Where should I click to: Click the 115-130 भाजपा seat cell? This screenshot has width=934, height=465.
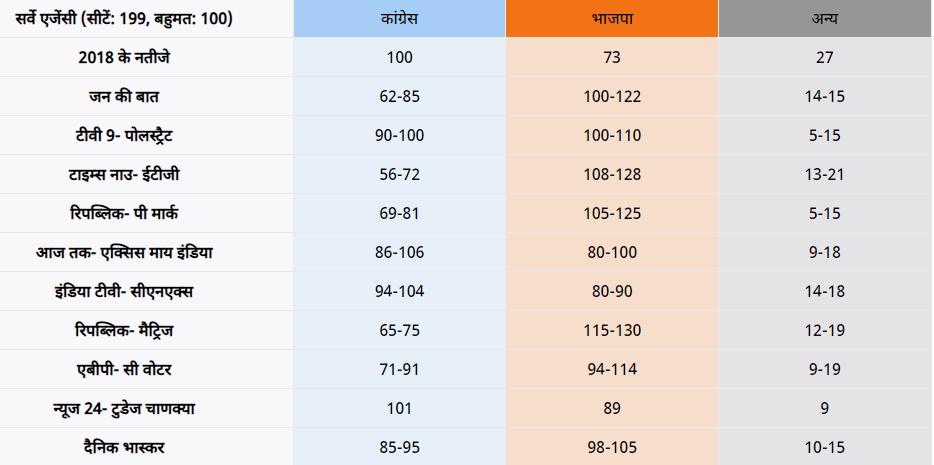(612, 330)
